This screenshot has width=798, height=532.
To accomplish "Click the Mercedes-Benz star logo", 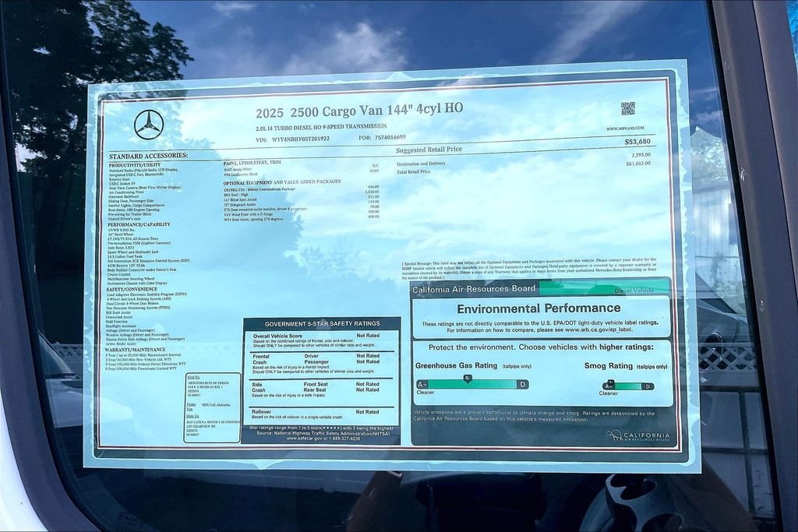I will click(149, 125).
